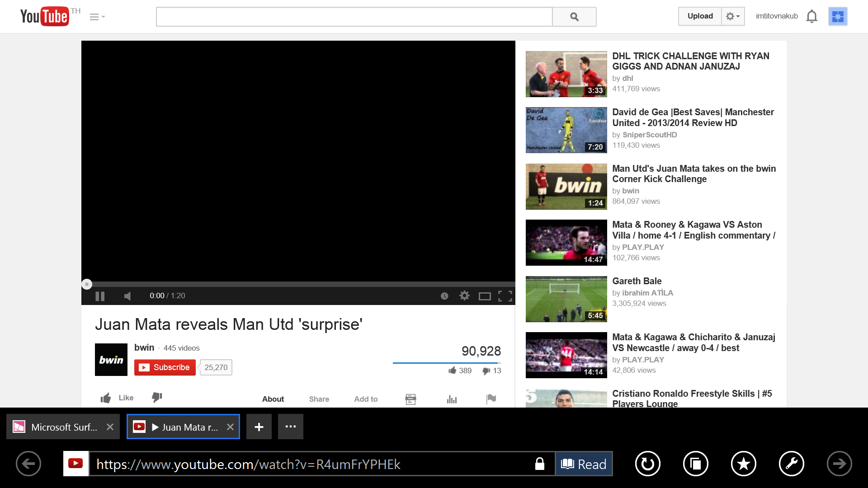The image size is (868, 488).
Task: Open notifications bell icon
Action: [x=812, y=16]
